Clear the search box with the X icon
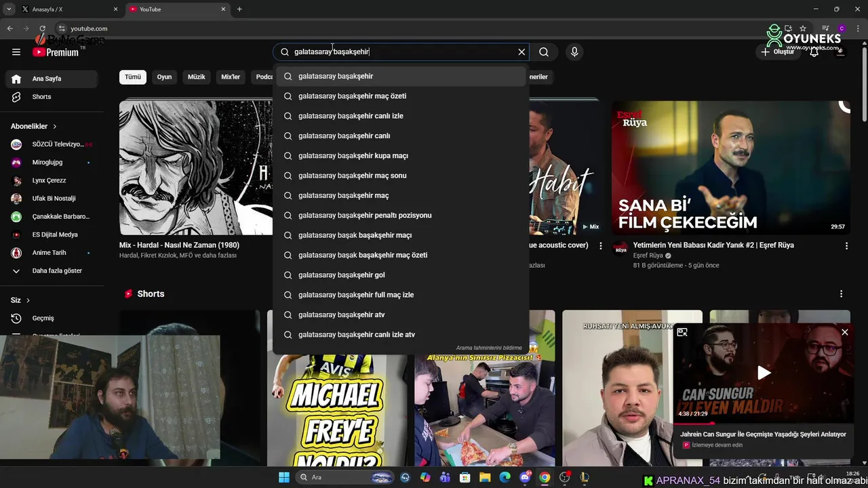 pyautogui.click(x=521, y=52)
